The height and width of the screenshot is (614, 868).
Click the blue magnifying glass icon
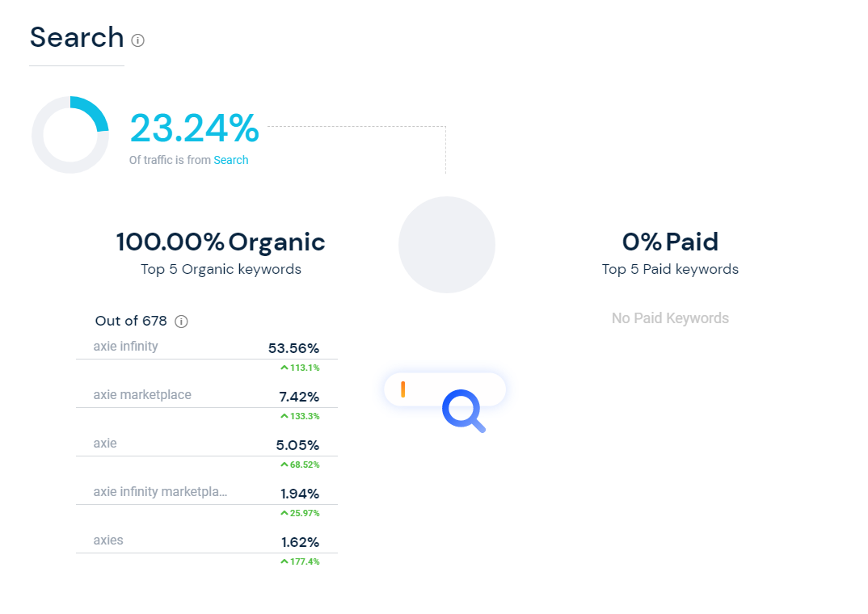[x=464, y=411]
